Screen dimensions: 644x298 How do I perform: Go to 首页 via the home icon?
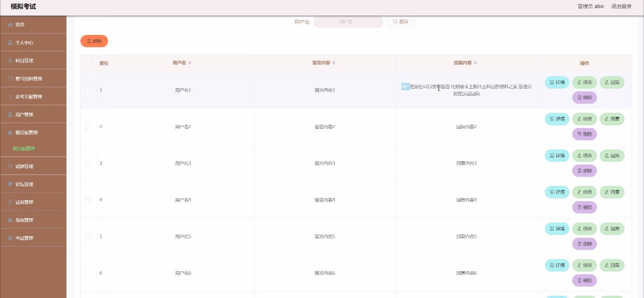(x=10, y=25)
